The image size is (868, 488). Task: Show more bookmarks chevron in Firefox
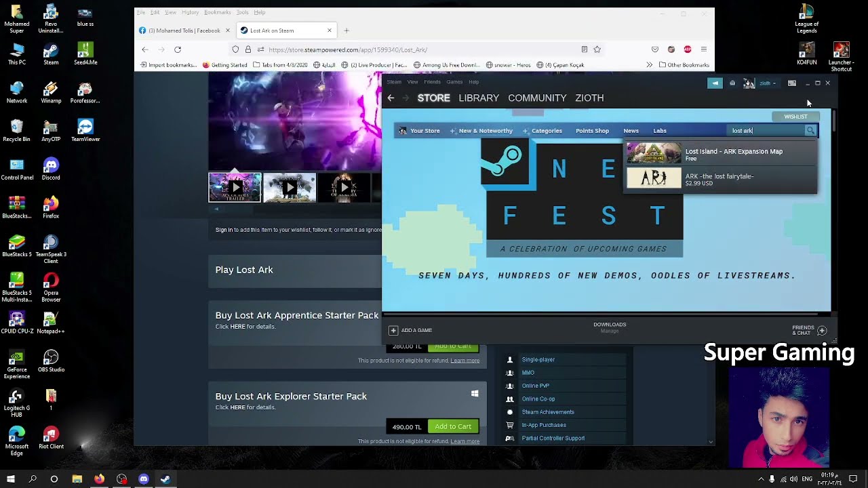pyautogui.click(x=649, y=65)
